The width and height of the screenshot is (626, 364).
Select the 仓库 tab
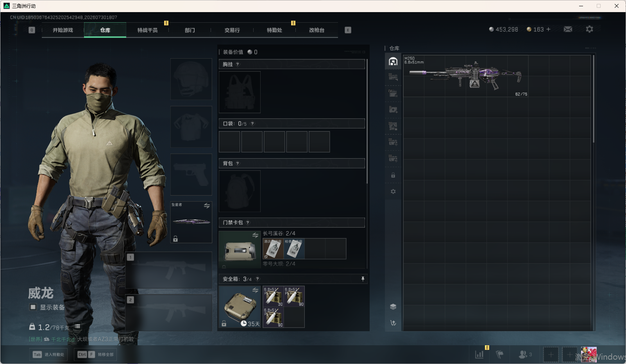105,30
